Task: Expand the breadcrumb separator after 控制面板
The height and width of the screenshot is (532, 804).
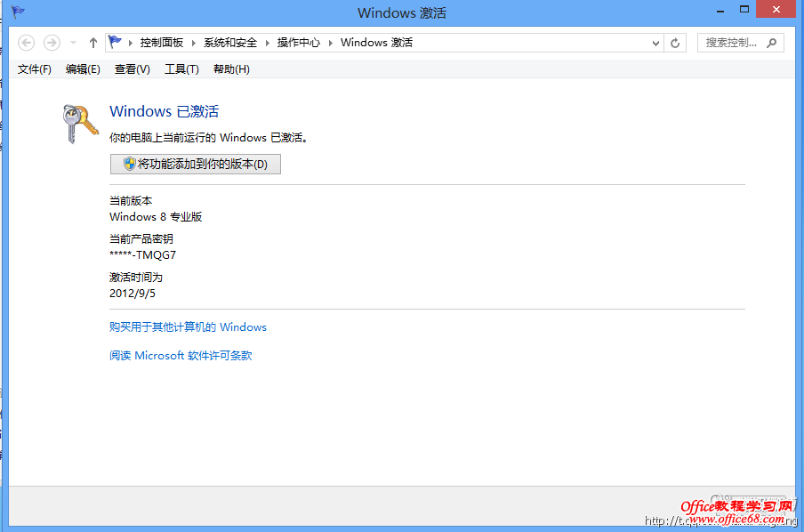Action: click(191, 42)
